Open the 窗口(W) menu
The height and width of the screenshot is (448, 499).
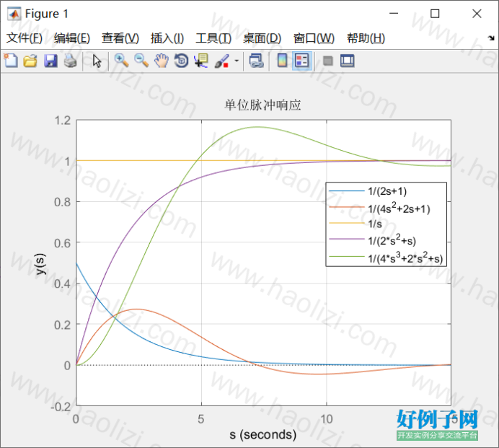[314, 38]
